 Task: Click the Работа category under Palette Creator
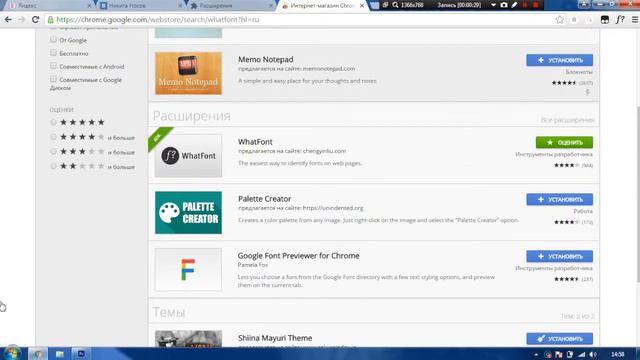583,211
